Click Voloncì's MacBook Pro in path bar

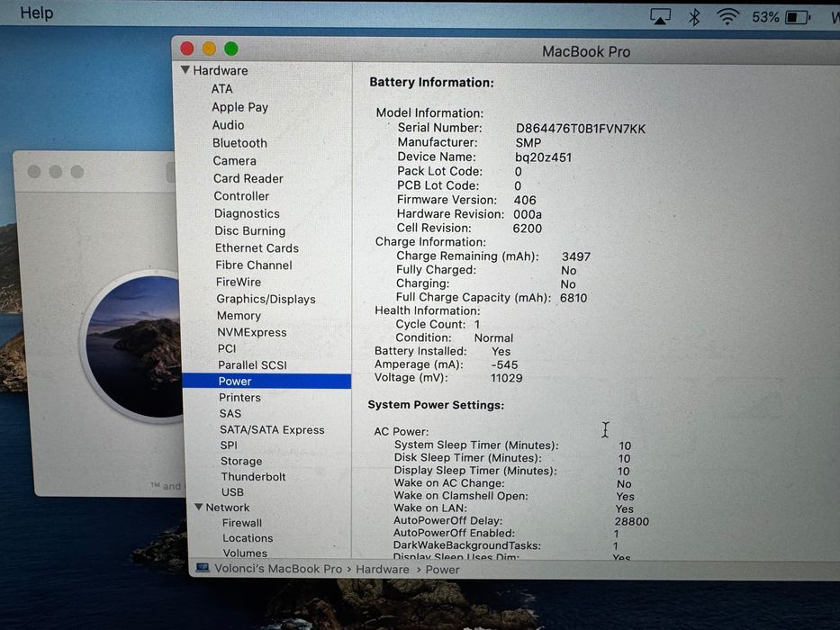pyautogui.click(x=278, y=569)
